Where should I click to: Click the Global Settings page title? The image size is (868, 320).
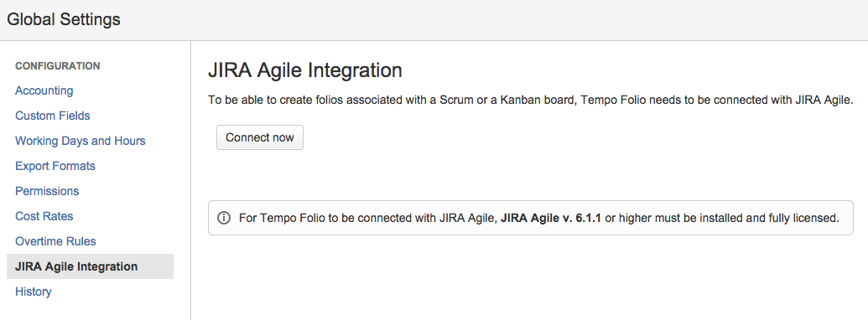[x=64, y=20]
